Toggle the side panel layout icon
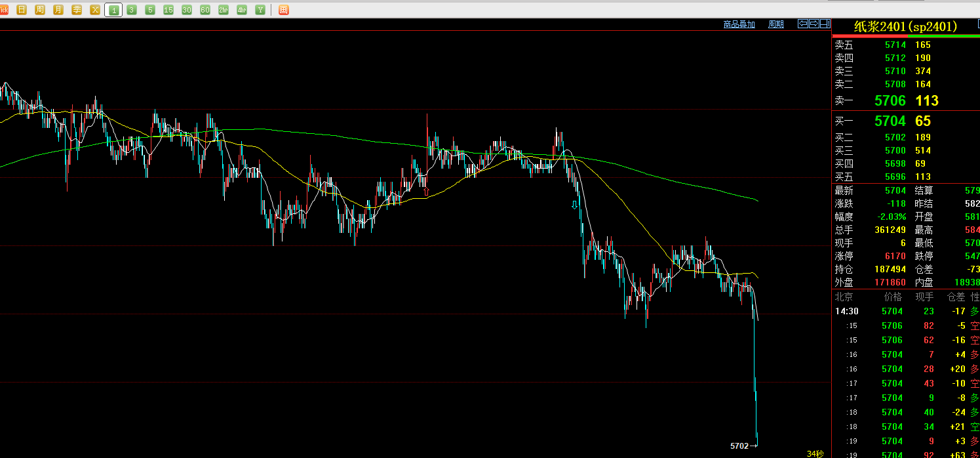 (825, 24)
